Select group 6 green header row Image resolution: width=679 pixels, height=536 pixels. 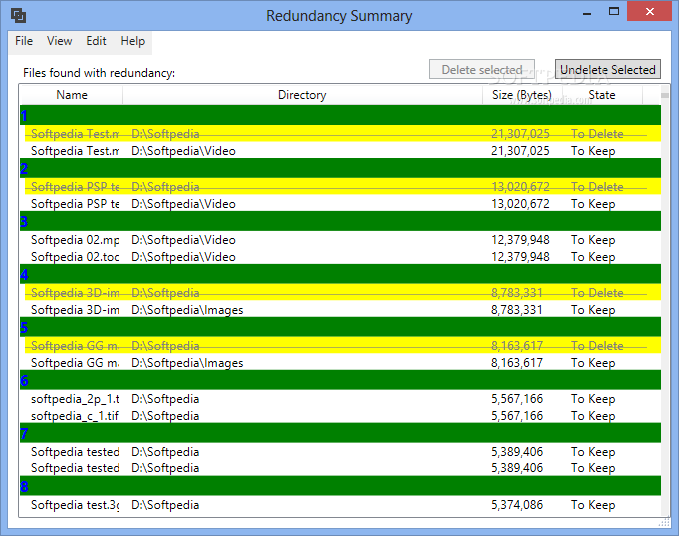point(340,380)
